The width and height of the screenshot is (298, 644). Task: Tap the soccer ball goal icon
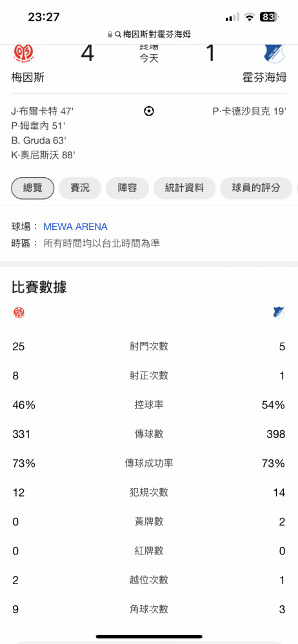tap(149, 111)
